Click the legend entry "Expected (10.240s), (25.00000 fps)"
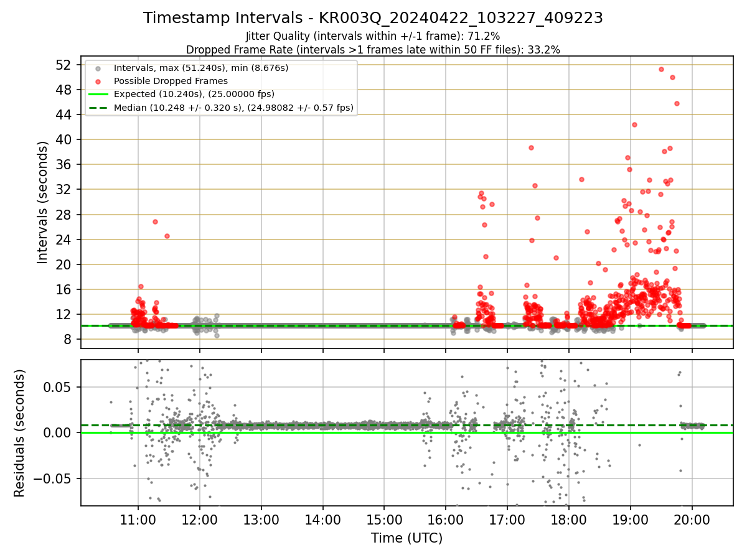Image resolution: width=747 pixels, height=560 pixels. (x=194, y=95)
